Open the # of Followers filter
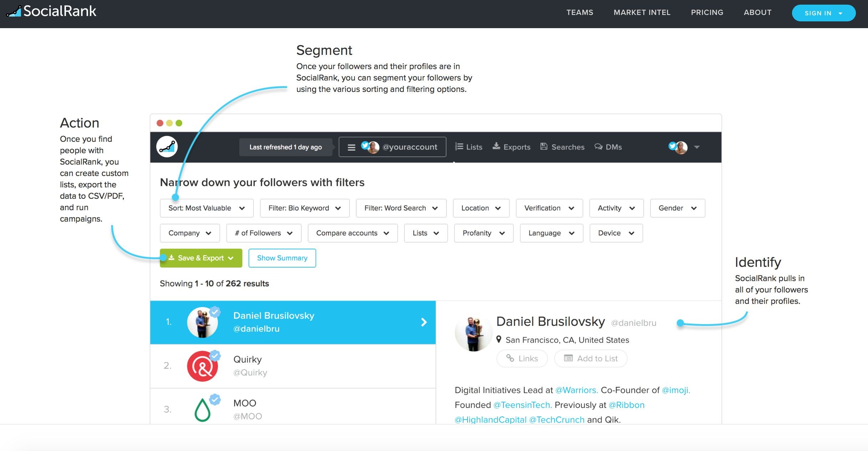The height and width of the screenshot is (451, 868). coord(264,233)
